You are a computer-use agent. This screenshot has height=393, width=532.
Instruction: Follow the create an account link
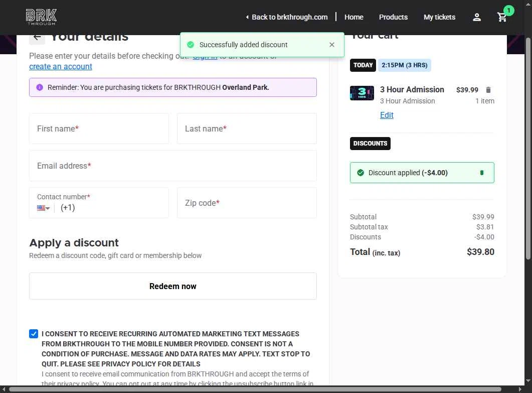pos(61,67)
